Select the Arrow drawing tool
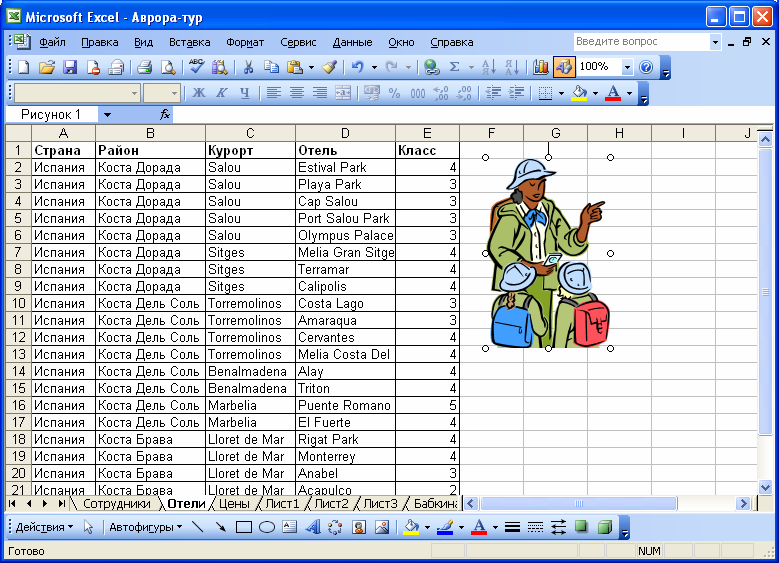The width and height of the screenshot is (779, 563). click(x=221, y=527)
